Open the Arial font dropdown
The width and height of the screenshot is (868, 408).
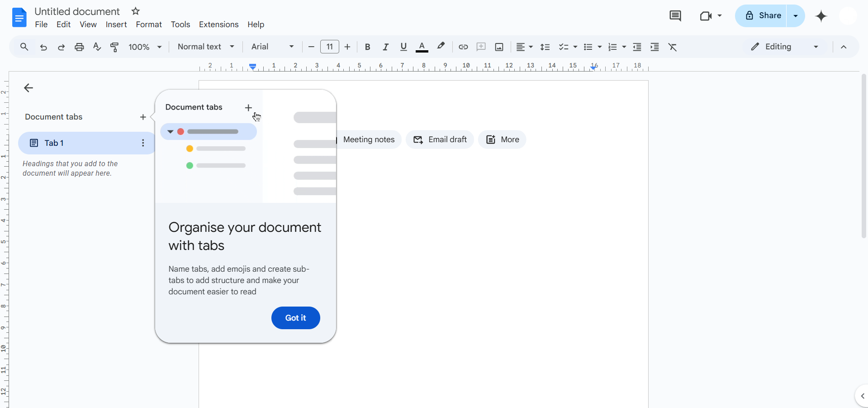272,47
